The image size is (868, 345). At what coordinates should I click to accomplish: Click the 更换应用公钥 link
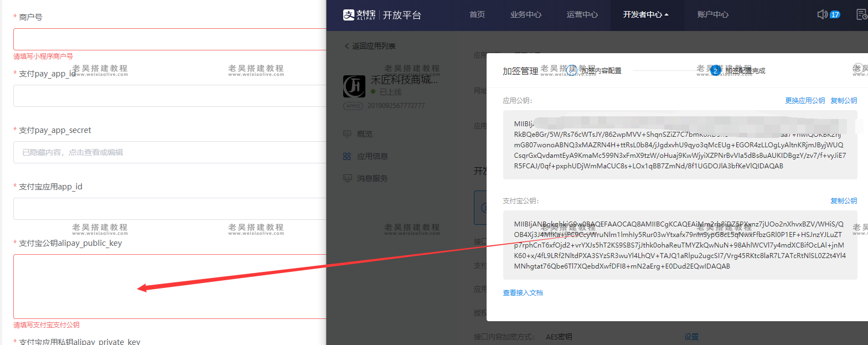point(804,101)
